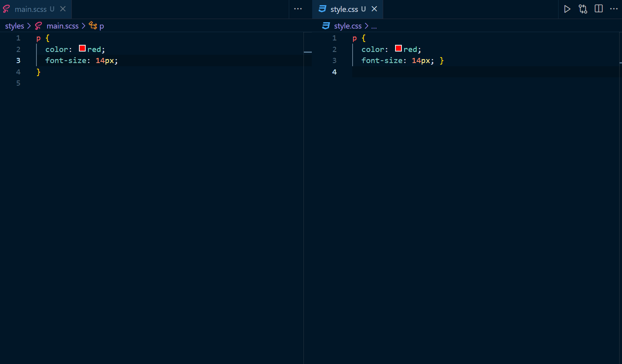Switch to the main.scss tab

coord(36,9)
